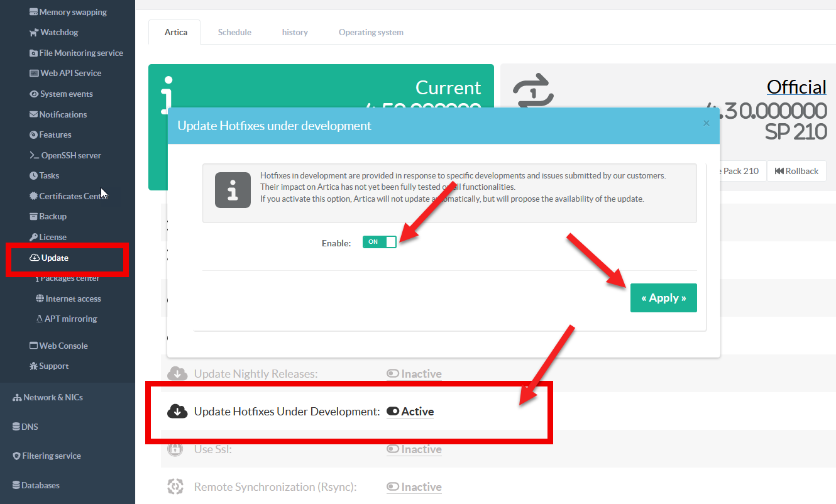
Task: Toggle the Enable switch in hotfix dialog
Action: pyautogui.click(x=379, y=242)
